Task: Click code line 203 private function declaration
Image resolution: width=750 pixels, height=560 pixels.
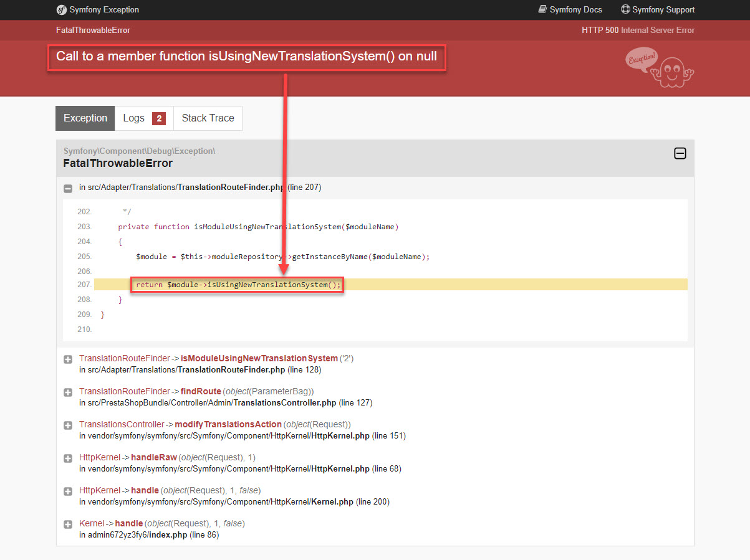Action: [x=258, y=227]
